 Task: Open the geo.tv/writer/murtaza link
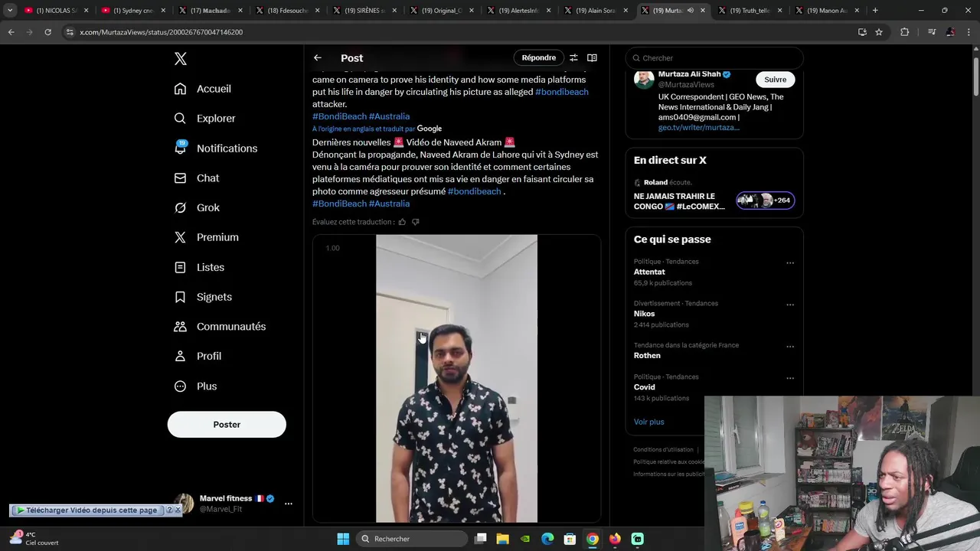pos(698,128)
